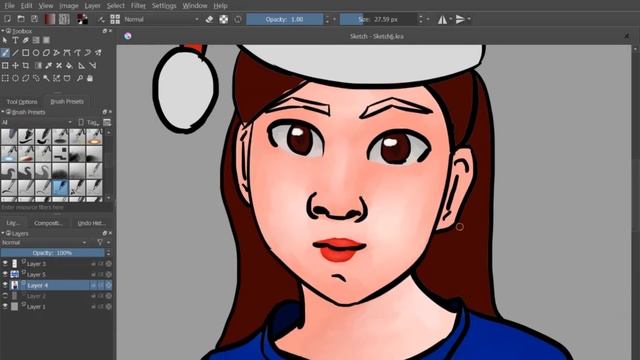Open the toolbar blending mode Normal dropdown
The height and width of the screenshot is (360, 640).
click(161, 19)
